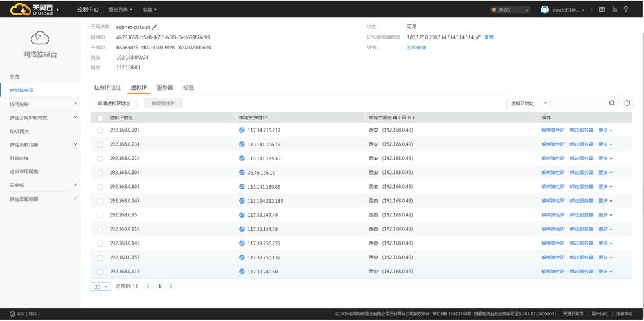The width and height of the screenshot is (644, 321).
Task: Select 总览 in the sidebar
Action: click(14, 77)
